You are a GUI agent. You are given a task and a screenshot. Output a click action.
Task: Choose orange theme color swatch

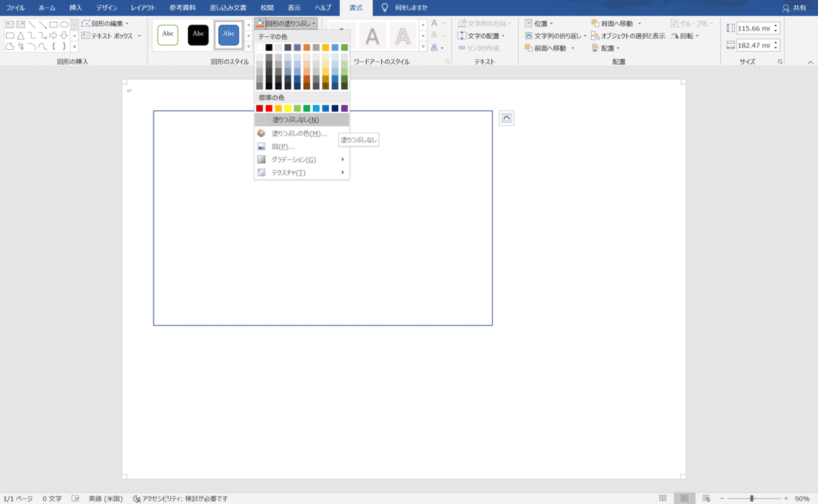click(x=307, y=48)
